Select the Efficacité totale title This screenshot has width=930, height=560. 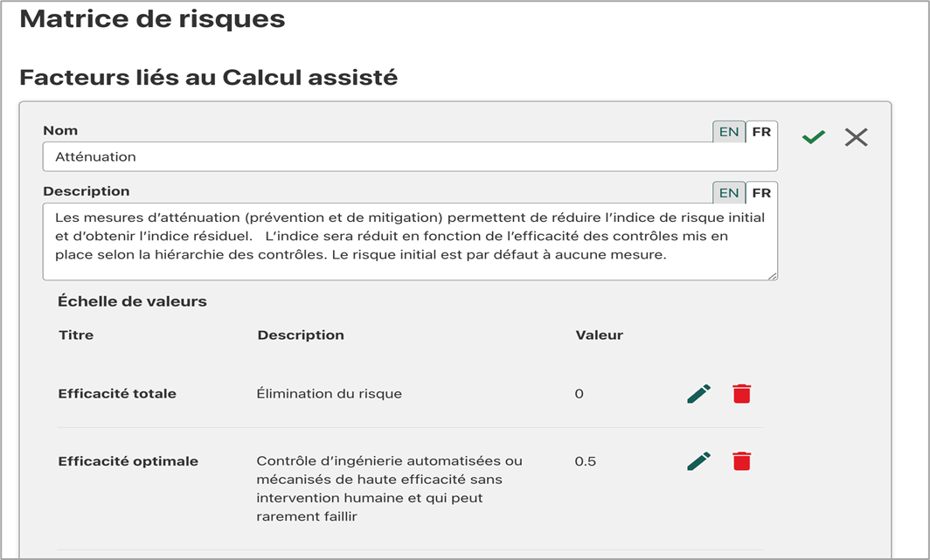pyautogui.click(x=117, y=393)
